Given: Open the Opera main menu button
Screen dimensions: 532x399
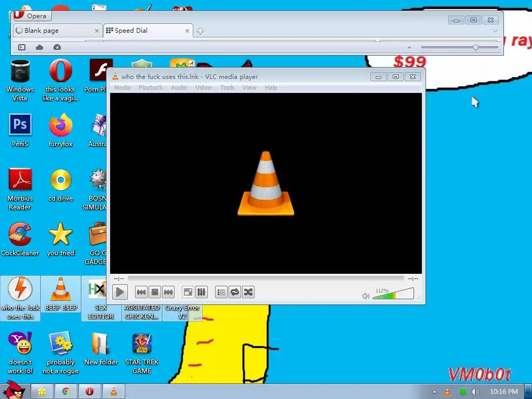Looking at the screenshot, I should [x=32, y=16].
